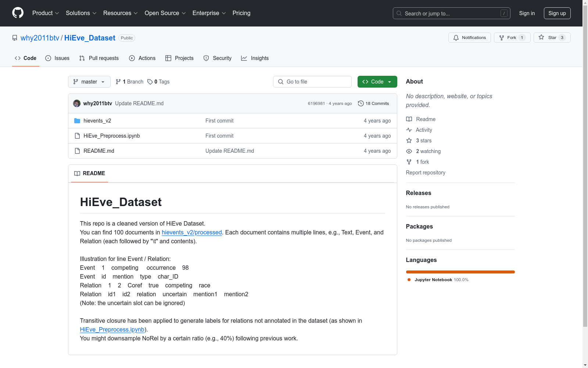Image resolution: width=588 pixels, height=368 pixels.
Task: Click the commit history clock icon
Action: [x=361, y=103]
